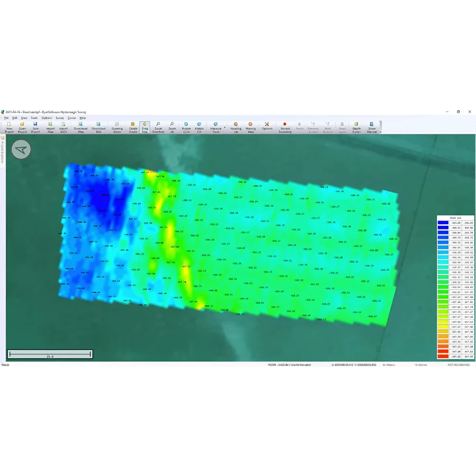Click the application icon in title bar
This screenshot has height=476, width=476.
click(3, 112)
